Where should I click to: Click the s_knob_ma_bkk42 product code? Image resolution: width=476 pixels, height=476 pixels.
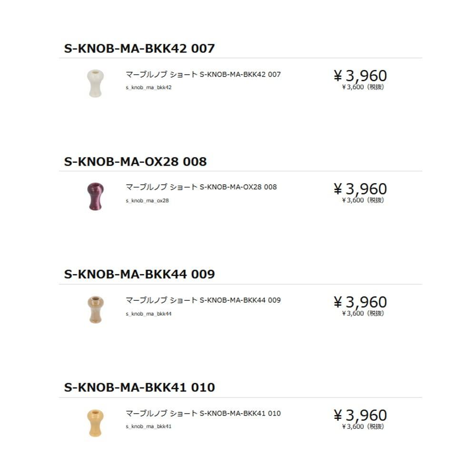pos(149,88)
